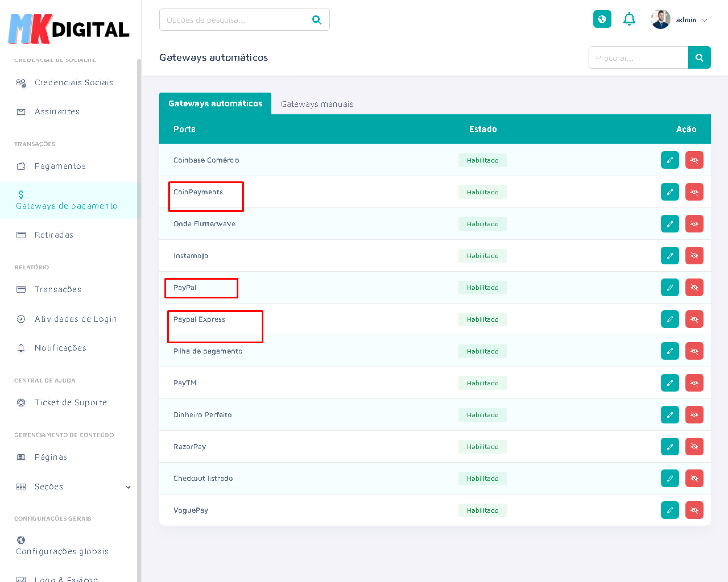Select Gateways automáticos tab
This screenshot has height=582, width=728.
tap(215, 103)
